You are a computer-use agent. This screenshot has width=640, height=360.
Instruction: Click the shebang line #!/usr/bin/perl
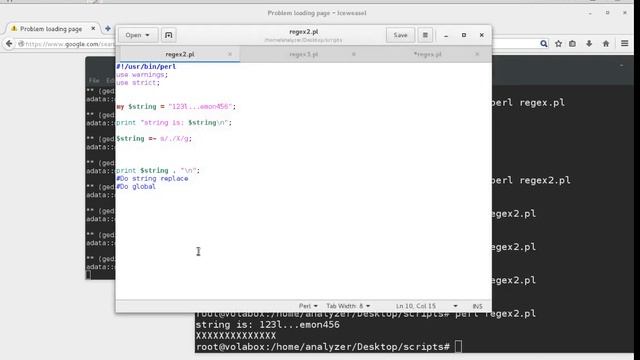(x=146, y=67)
